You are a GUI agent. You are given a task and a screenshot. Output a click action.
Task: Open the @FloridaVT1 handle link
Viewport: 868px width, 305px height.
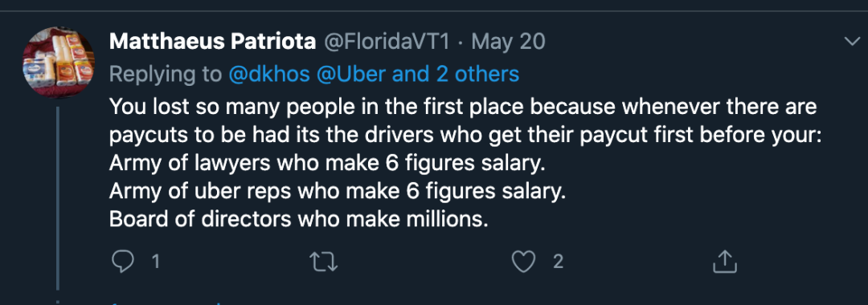click(387, 42)
